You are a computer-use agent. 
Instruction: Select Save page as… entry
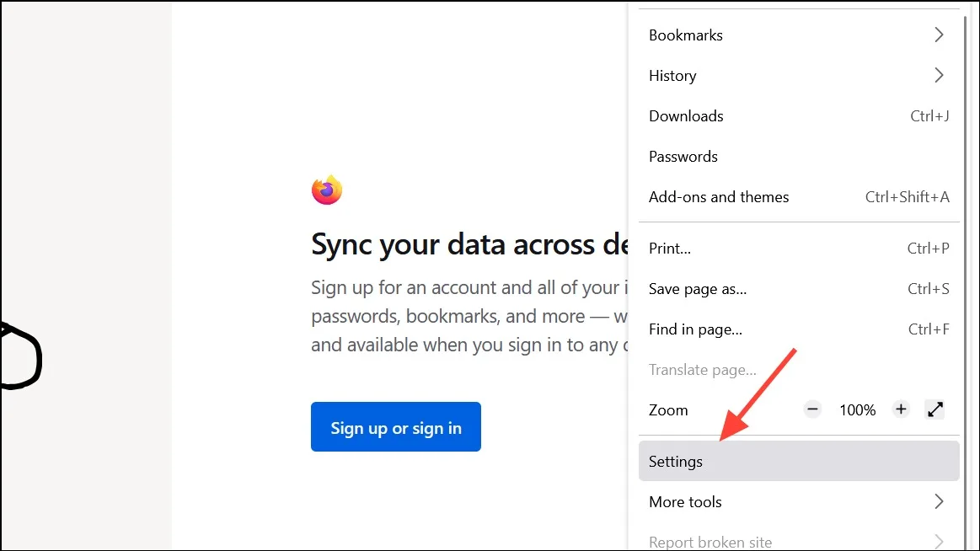(799, 289)
